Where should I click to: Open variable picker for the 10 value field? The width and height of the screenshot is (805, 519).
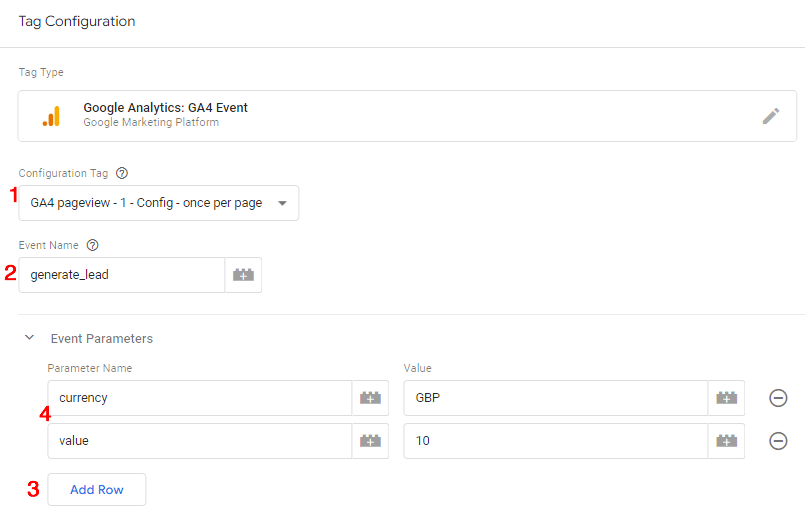click(x=726, y=441)
